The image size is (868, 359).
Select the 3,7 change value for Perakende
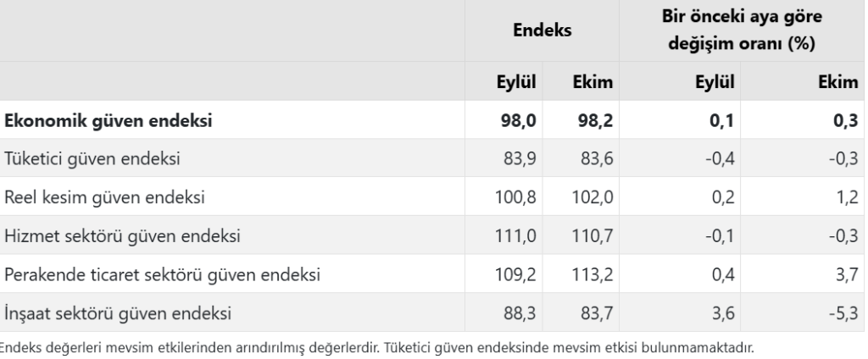pos(848,275)
